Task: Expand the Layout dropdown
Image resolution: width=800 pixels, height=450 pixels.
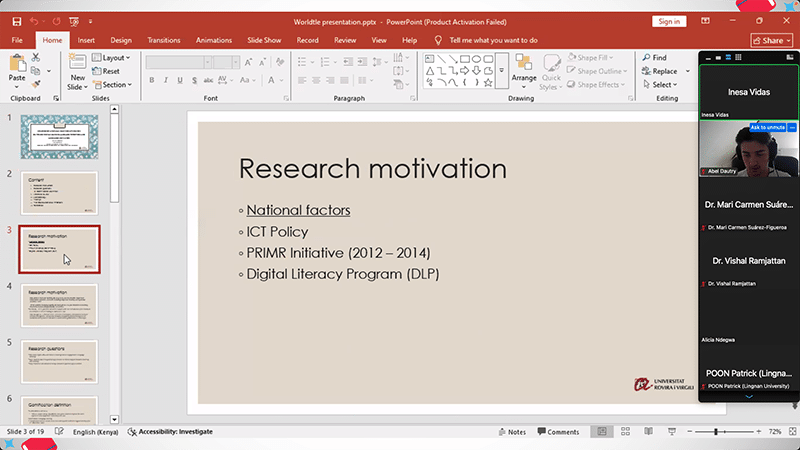Action: click(113, 58)
